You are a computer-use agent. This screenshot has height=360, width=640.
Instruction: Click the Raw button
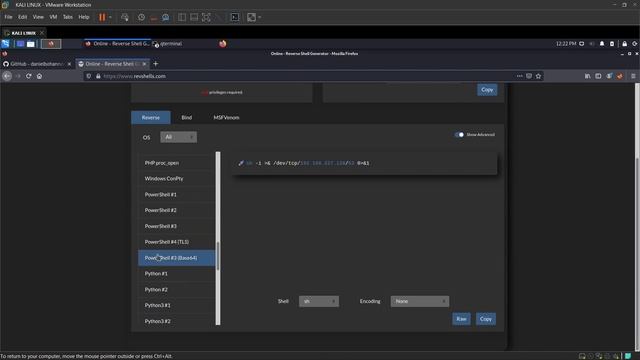(x=461, y=319)
